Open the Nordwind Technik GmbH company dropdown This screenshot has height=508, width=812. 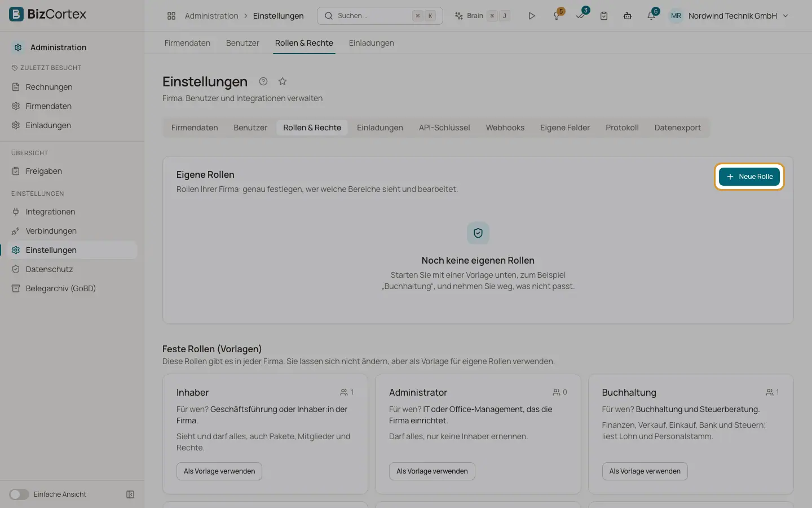pos(739,16)
